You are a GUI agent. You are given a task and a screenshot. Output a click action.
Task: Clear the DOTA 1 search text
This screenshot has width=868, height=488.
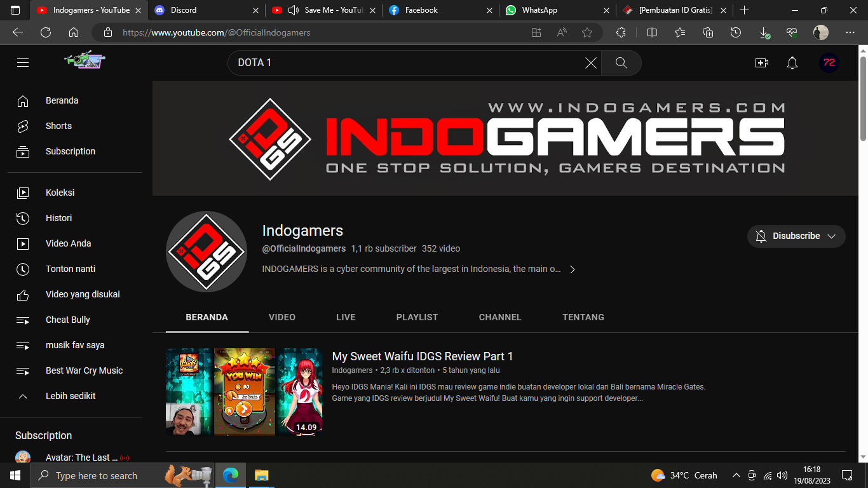591,63
